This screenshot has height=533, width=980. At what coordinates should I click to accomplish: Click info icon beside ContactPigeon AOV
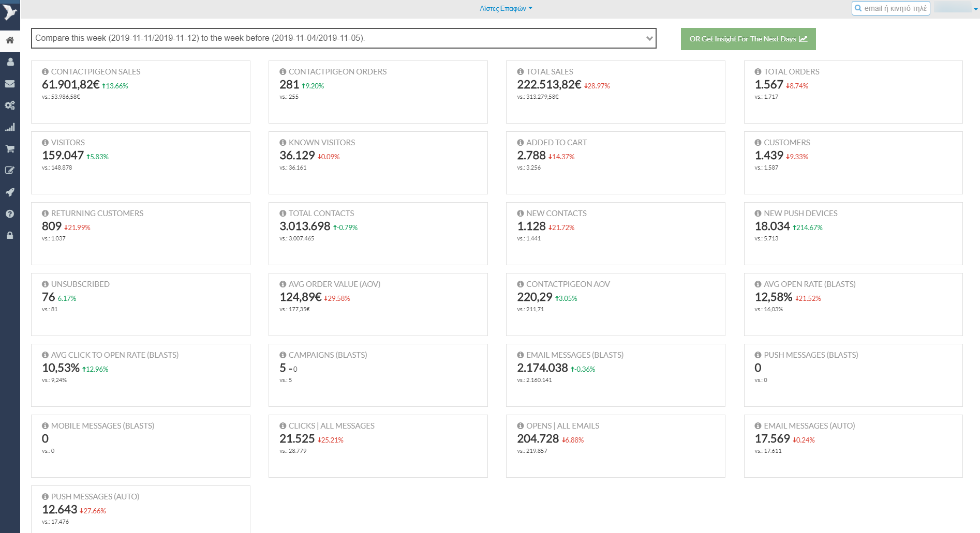521,284
